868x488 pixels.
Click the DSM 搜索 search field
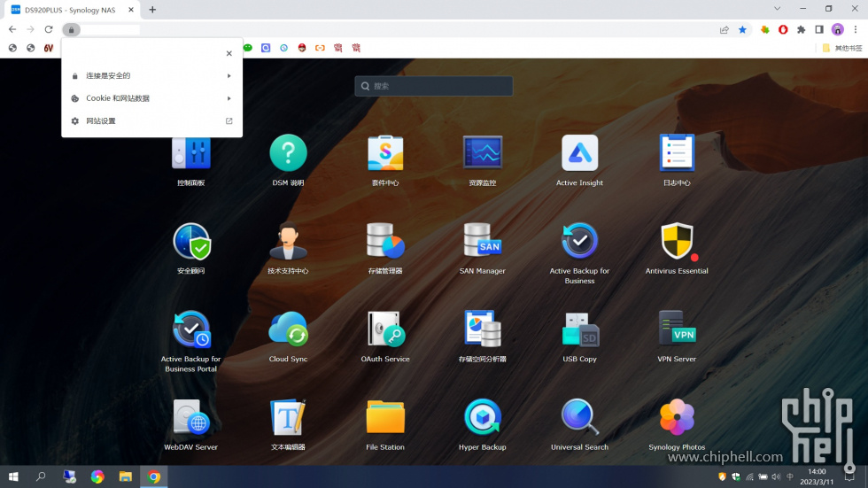(x=433, y=86)
